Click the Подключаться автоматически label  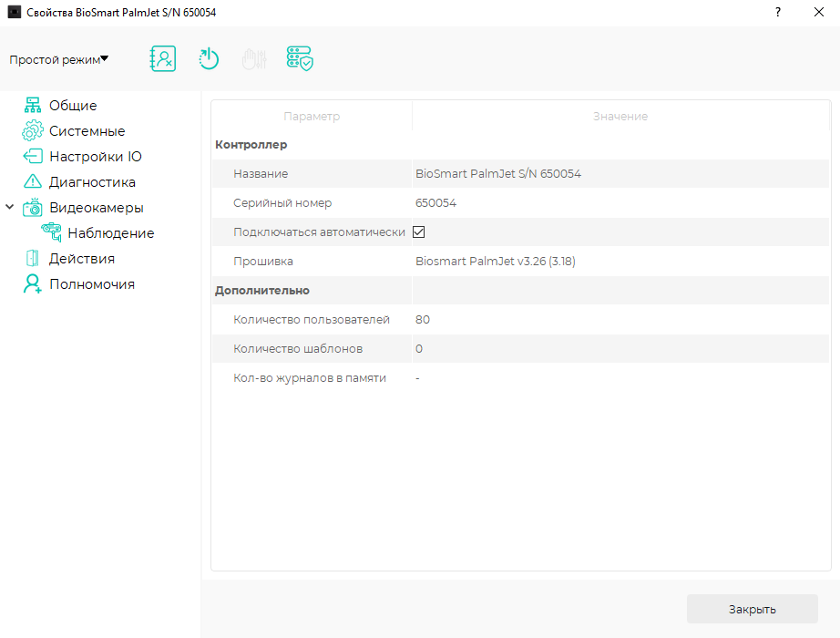(319, 232)
